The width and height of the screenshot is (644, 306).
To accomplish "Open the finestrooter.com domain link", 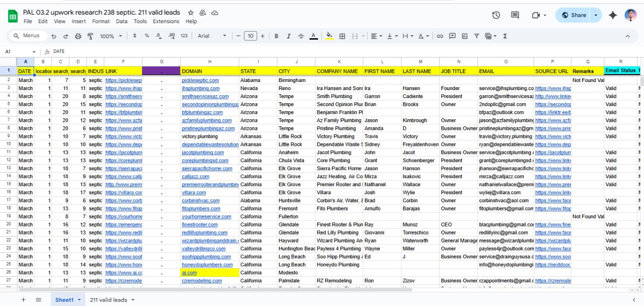I will tap(200, 224).
